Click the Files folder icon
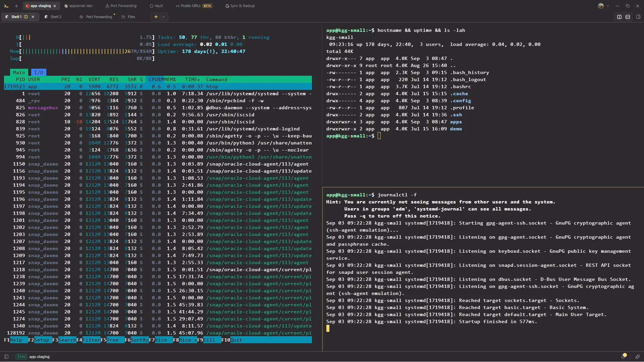Image resolution: width=644 pixels, height=362 pixels. click(123, 17)
